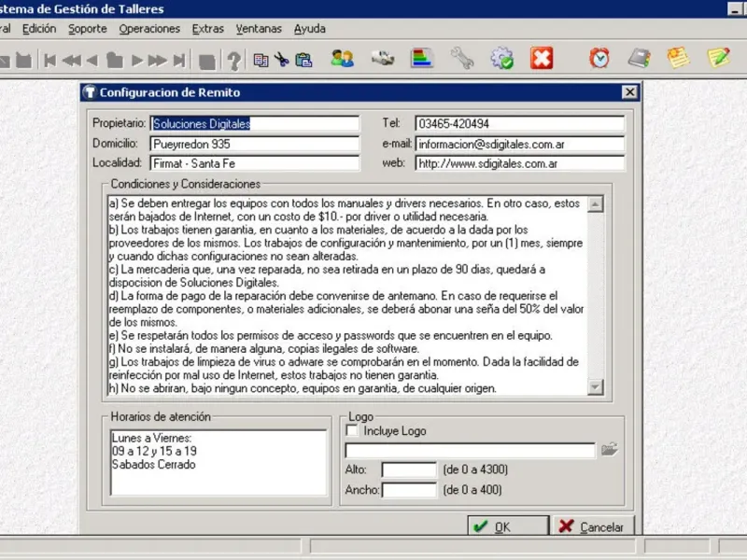
Task: Click the Ancho input field
Action: [409, 489]
